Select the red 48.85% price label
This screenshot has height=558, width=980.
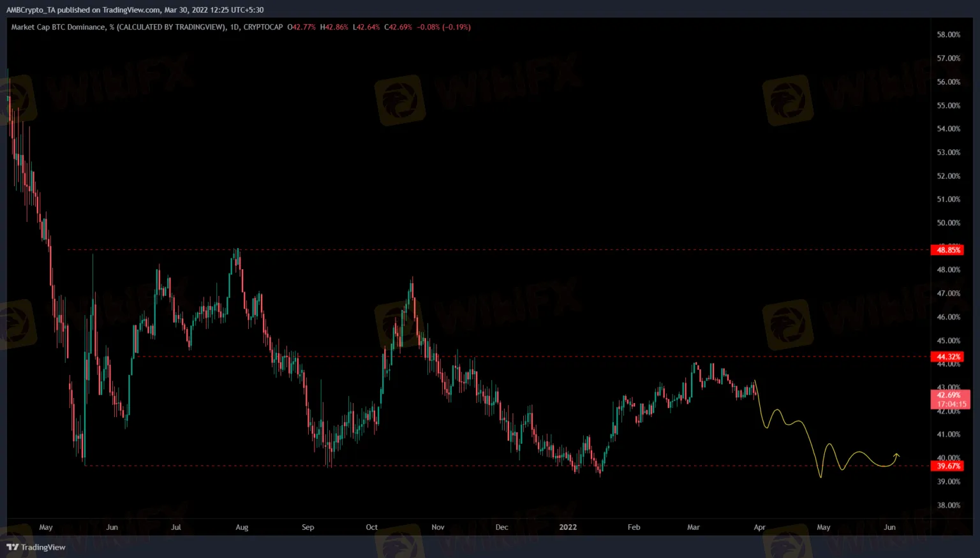pos(948,250)
